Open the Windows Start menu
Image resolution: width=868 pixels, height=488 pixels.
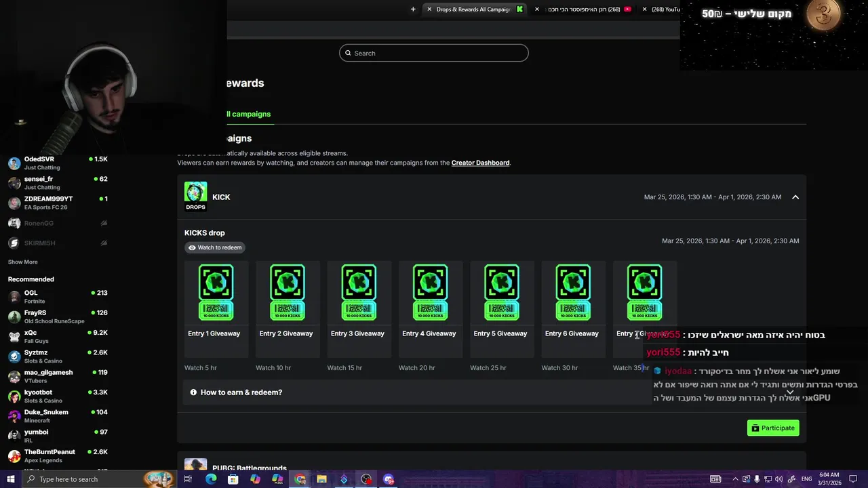tap(10, 479)
